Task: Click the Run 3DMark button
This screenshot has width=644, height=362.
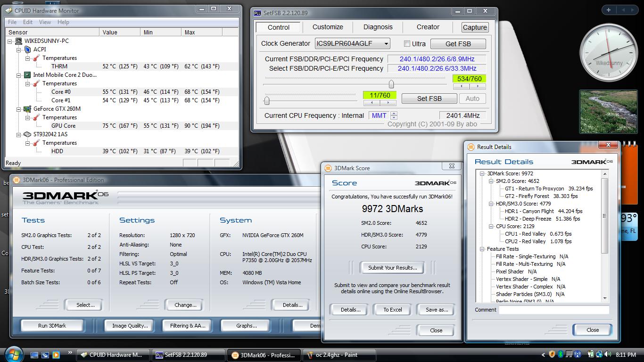Action: tap(52, 326)
